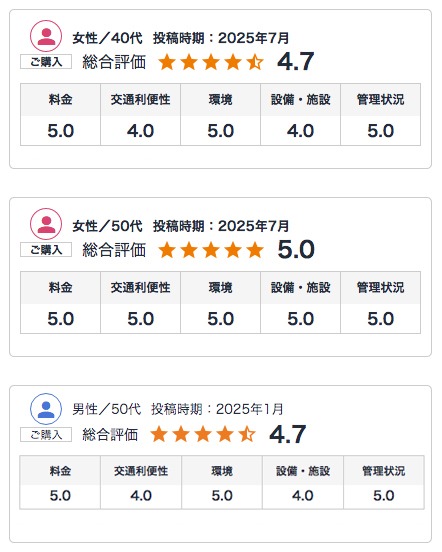
Task: Click the 料金 header in first review table
Action: [x=61, y=100]
